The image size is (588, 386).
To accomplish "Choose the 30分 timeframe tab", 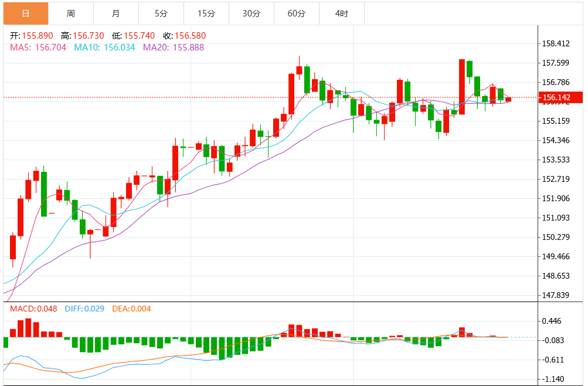I will coord(251,13).
